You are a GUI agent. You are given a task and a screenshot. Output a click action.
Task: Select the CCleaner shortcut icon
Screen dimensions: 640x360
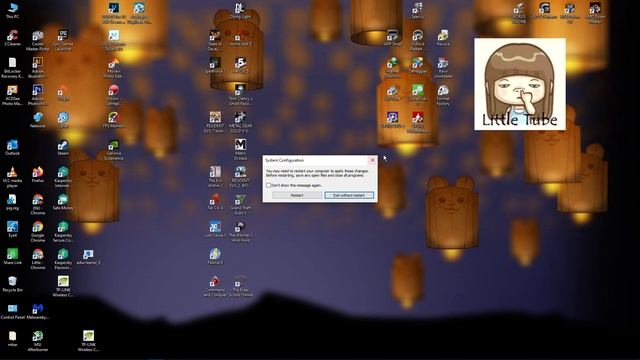tap(12, 38)
